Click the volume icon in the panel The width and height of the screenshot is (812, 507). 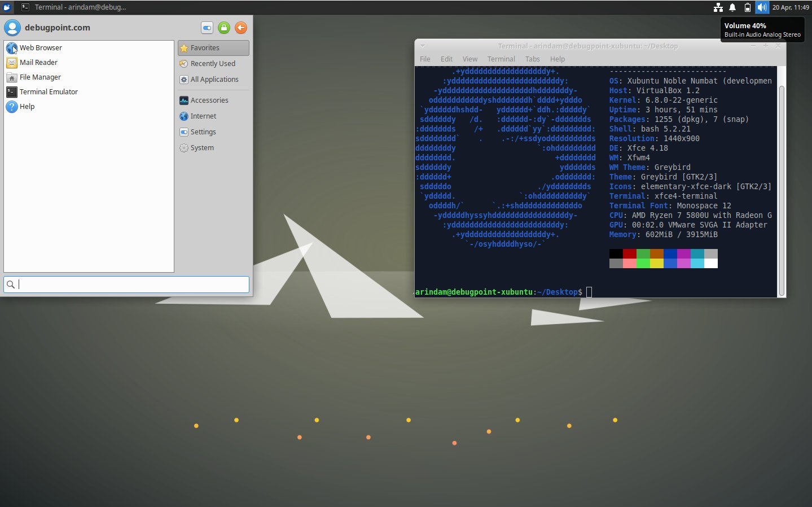762,7
